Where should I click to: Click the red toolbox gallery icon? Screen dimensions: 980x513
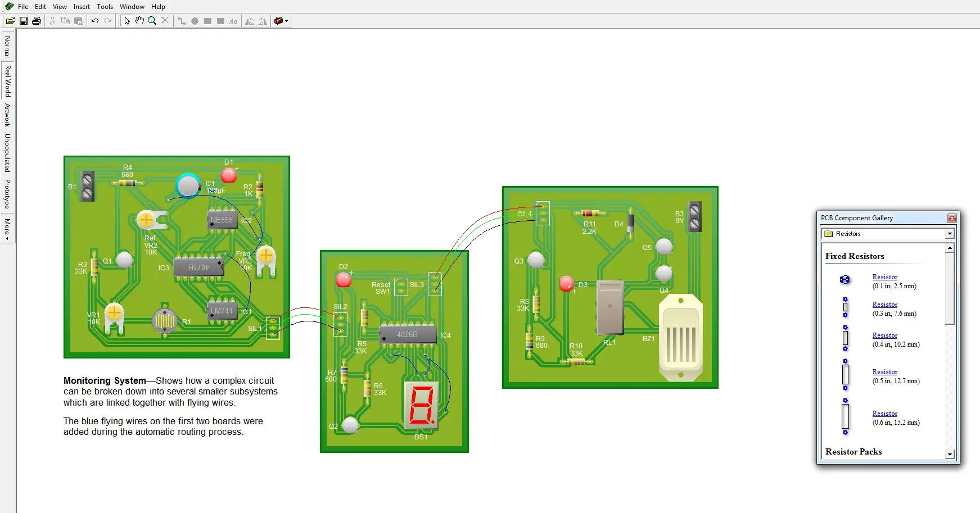coord(278,21)
